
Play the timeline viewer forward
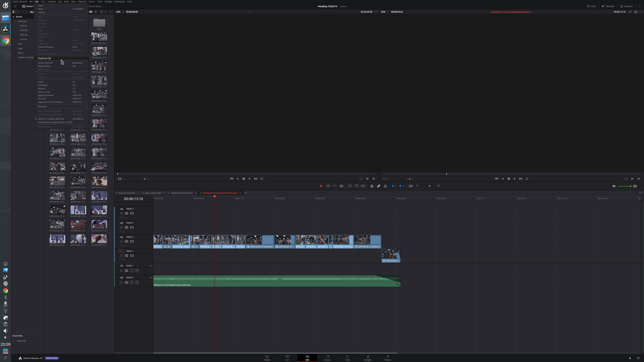[x=515, y=179]
